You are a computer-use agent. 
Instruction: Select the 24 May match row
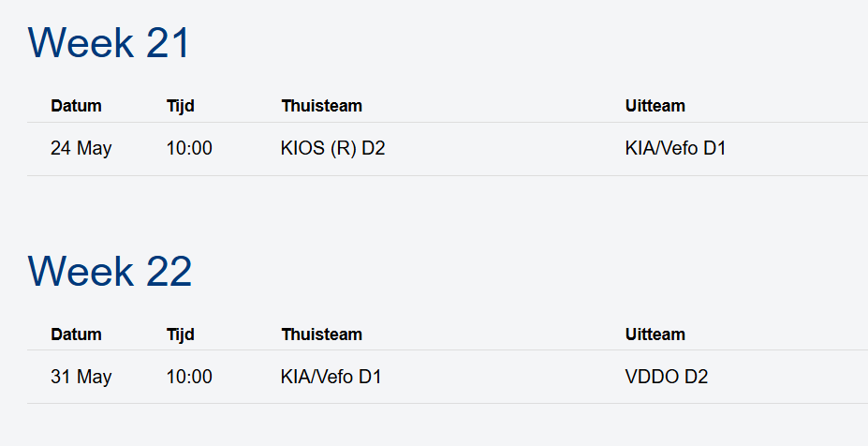tap(448, 149)
